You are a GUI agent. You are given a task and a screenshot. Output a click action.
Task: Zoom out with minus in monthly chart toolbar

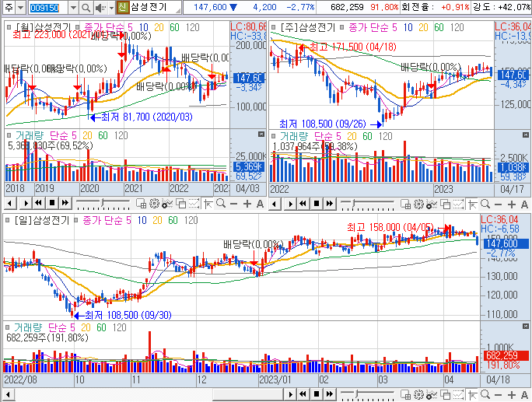click(x=234, y=204)
